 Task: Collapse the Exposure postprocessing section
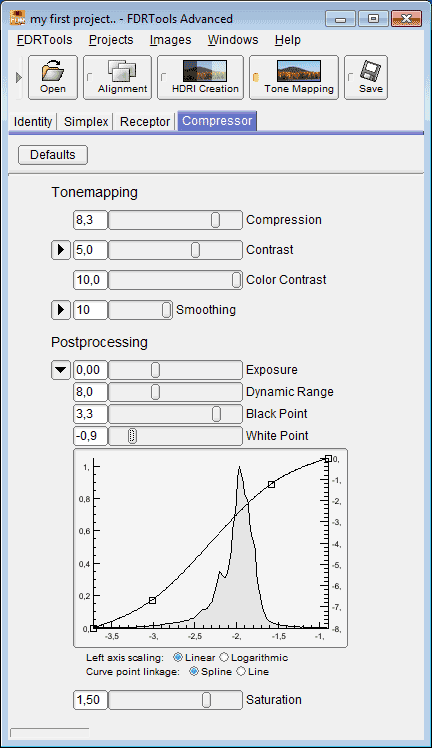61,370
